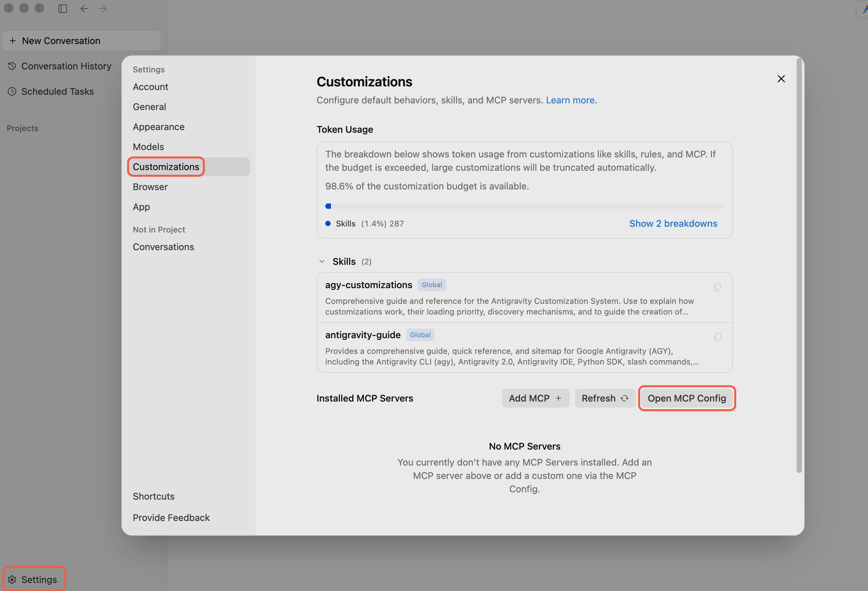Follow the Learn more link
The width and height of the screenshot is (868, 591).
[x=570, y=100]
